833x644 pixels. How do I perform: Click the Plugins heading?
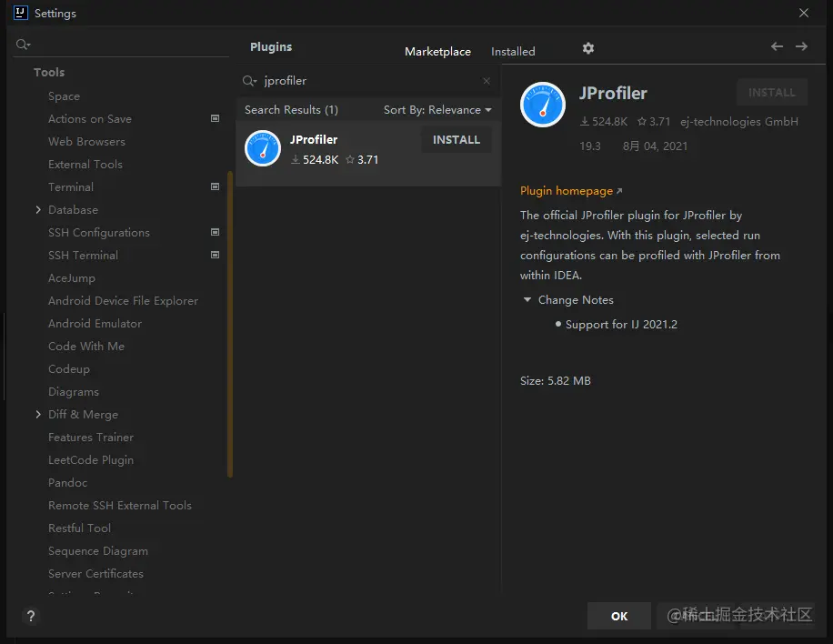point(271,47)
